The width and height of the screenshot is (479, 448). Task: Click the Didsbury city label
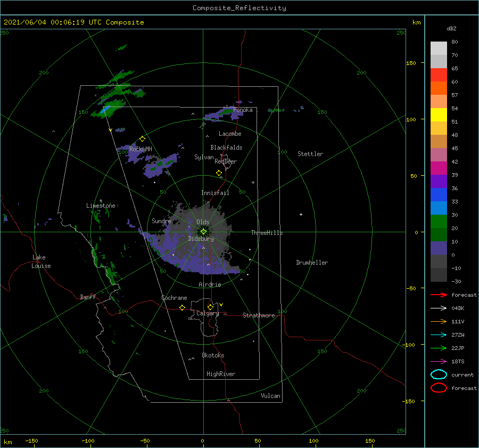pyautogui.click(x=201, y=239)
